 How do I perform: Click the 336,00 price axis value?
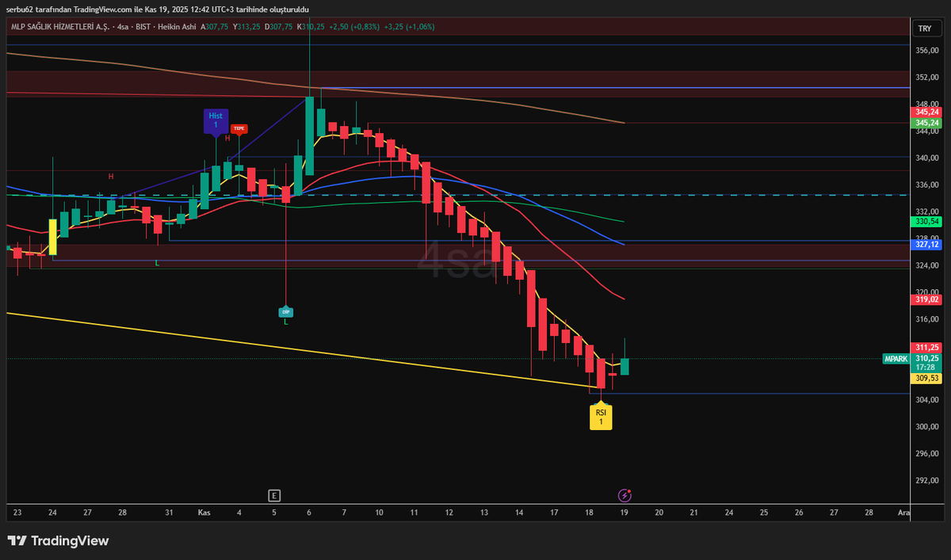(927, 185)
